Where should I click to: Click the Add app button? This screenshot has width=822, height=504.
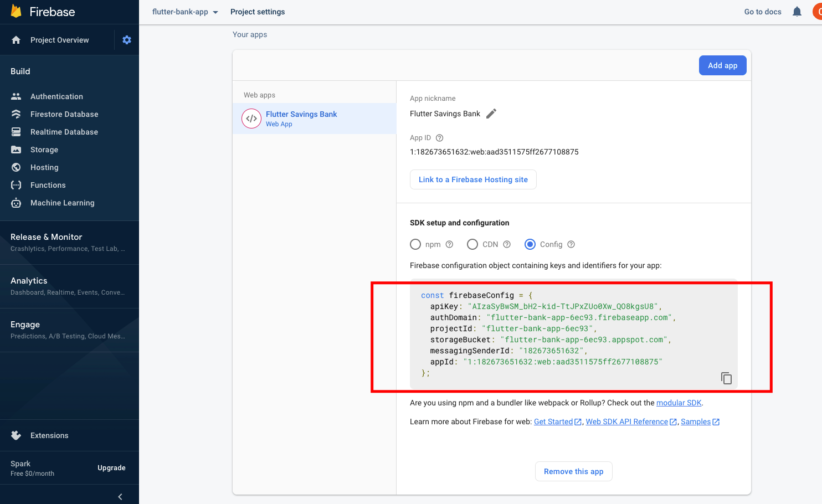[722, 65]
